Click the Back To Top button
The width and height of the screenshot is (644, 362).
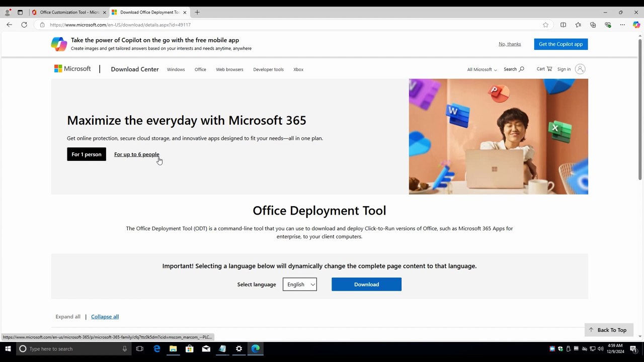pyautogui.click(x=609, y=330)
